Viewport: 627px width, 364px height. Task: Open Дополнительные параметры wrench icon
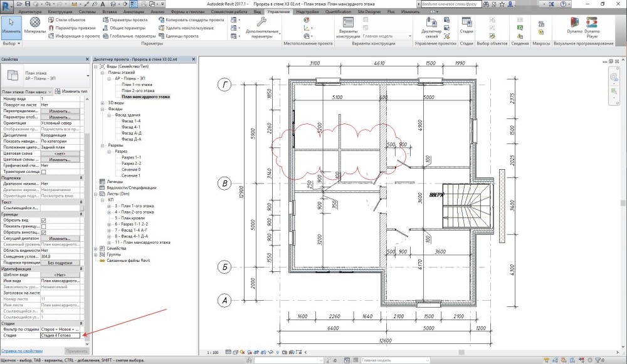pyautogui.click(x=262, y=27)
